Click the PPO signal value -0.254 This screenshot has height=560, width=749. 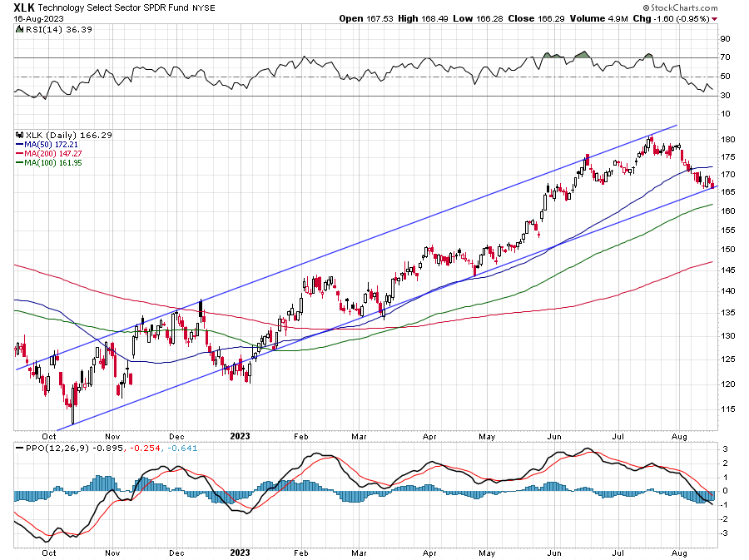point(145,448)
